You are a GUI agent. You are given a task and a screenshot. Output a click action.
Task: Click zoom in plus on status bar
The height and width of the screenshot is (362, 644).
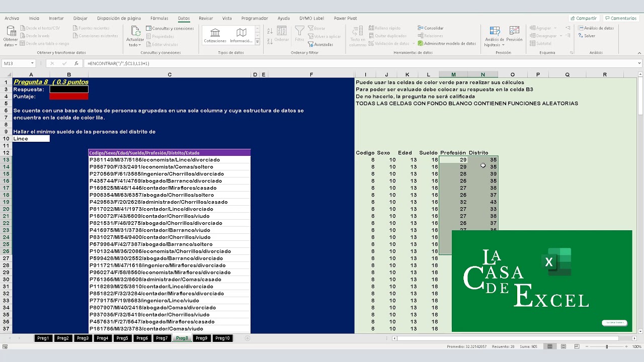pyautogui.click(x=627, y=346)
